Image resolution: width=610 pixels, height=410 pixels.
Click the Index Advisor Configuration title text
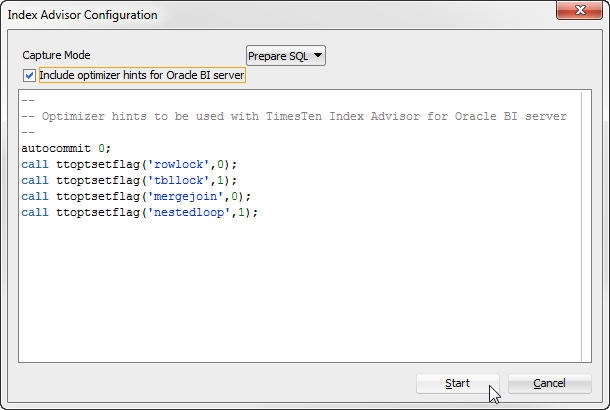click(82, 15)
